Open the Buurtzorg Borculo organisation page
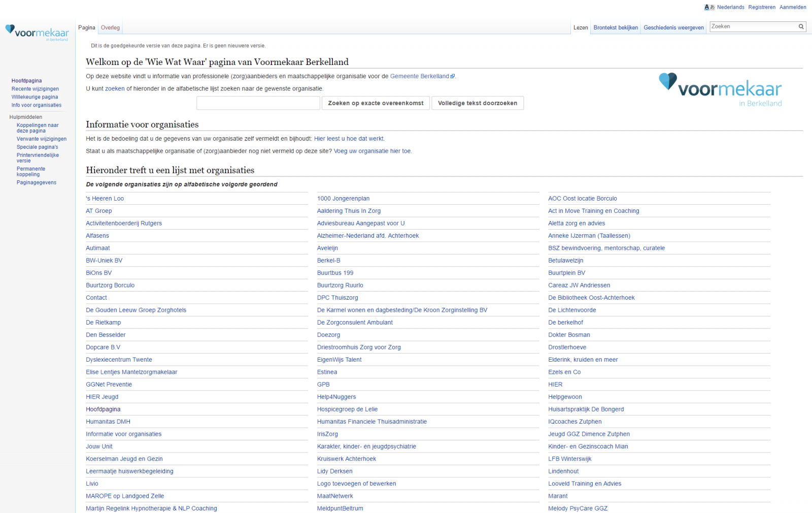 point(110,285)
